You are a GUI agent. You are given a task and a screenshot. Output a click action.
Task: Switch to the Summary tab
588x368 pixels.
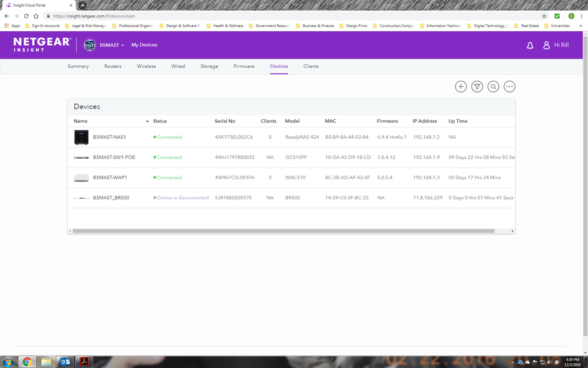(78, 67)
